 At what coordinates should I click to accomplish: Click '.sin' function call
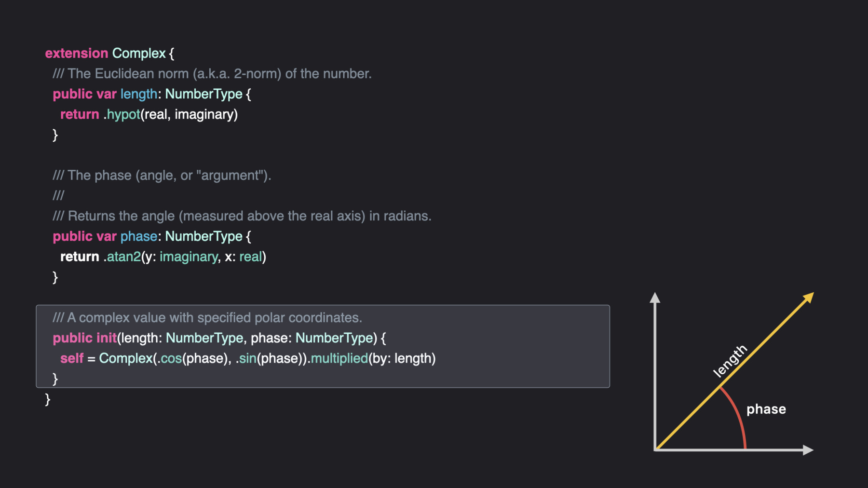point(246,358)
